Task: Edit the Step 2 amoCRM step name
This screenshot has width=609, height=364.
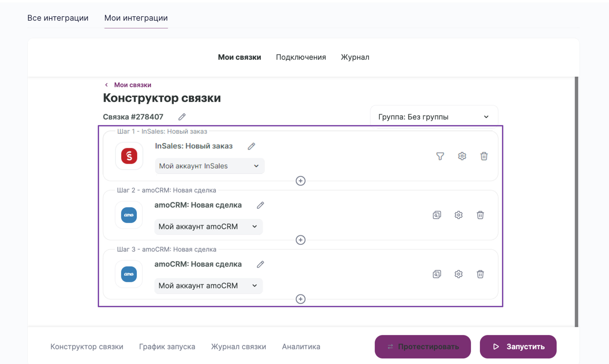Action: click(260, 205)
